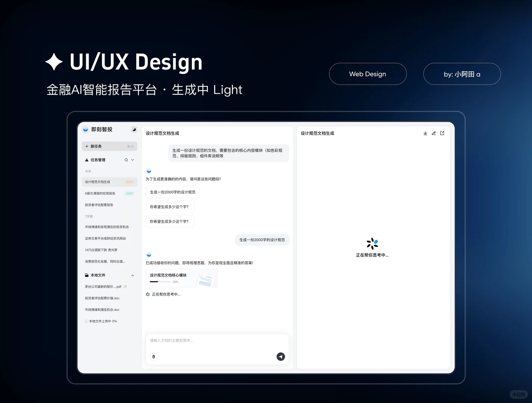Open the 茅台公司最新的股价....pdf file
This screenshot has height=403, width=532.
pos(103,287)
